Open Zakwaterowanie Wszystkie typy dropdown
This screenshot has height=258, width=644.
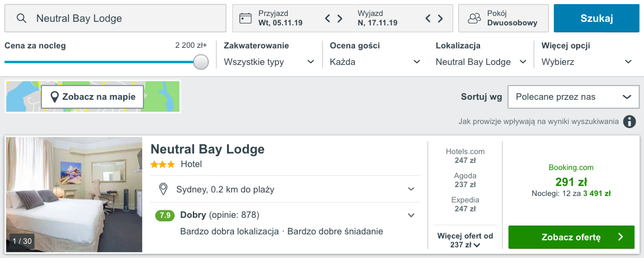tap(269, 62)
